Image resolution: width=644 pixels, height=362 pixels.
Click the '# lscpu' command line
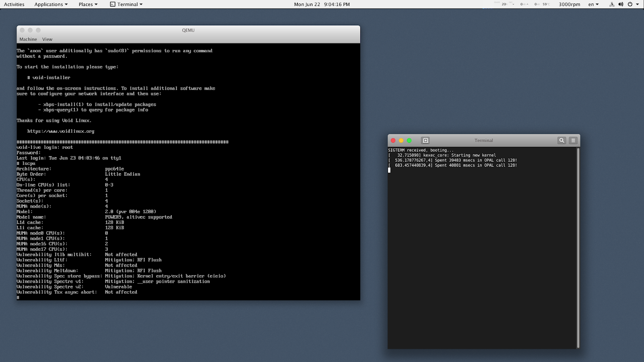pos(26,163)
